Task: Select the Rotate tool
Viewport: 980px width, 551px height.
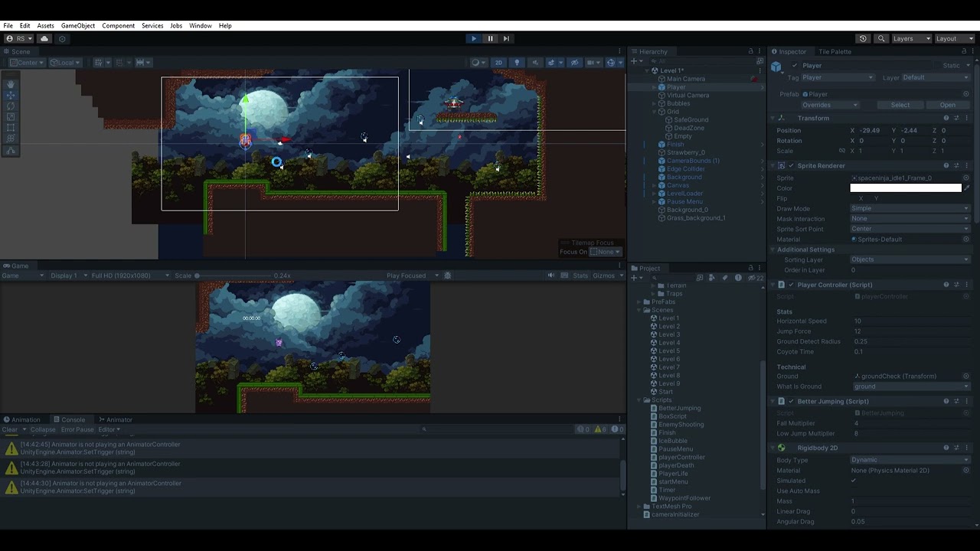Action: [x=11, y=106]
